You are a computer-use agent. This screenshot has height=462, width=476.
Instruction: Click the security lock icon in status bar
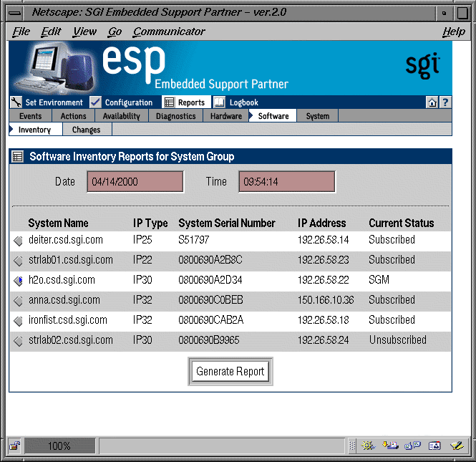click(x=14, y=446)
